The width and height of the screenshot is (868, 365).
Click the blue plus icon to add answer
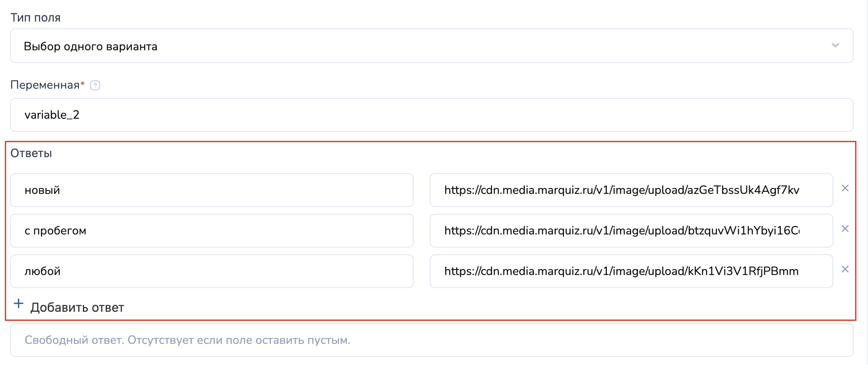click(x=19, y=304)
